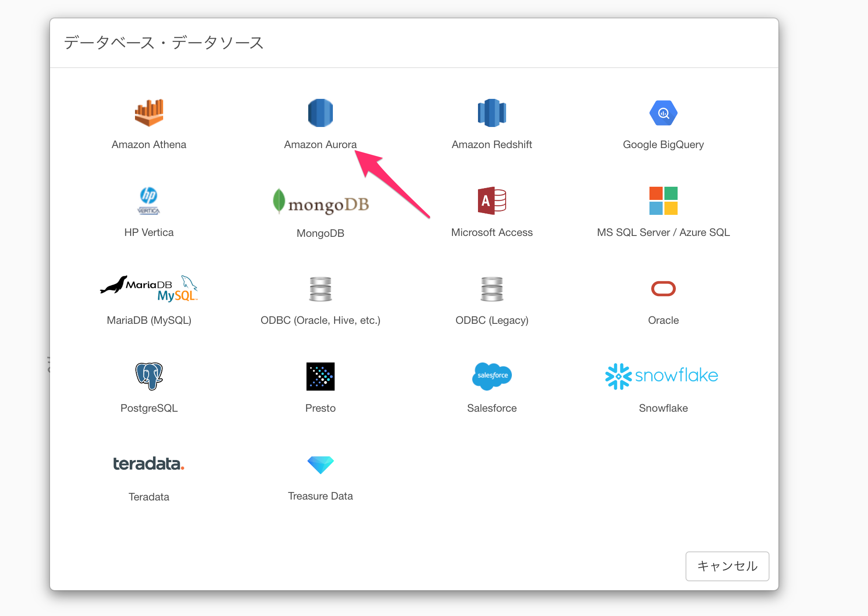The width and height of the screenshot is (868, 616).
Task: Select the Snowflake logo
Action: click(661, 376)
